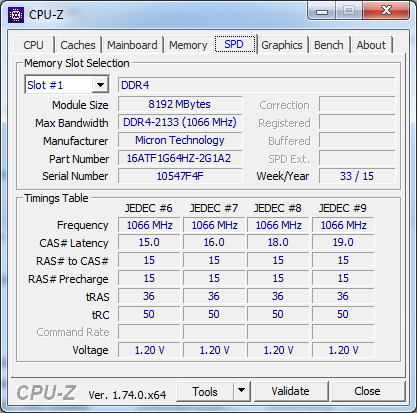This screenshot has width=417, height=413.
Task: Click the Max Bandwidth label
Action: tap(72, 123)
